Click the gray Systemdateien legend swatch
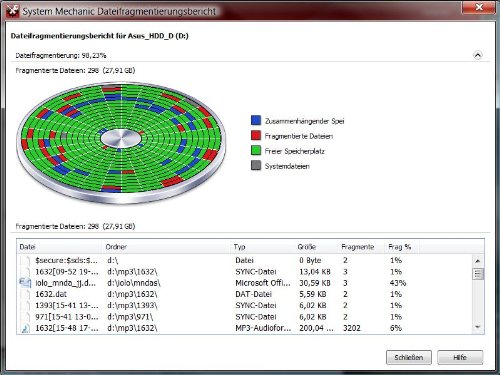This screenshot has height=375, width=500. point(256,165)
